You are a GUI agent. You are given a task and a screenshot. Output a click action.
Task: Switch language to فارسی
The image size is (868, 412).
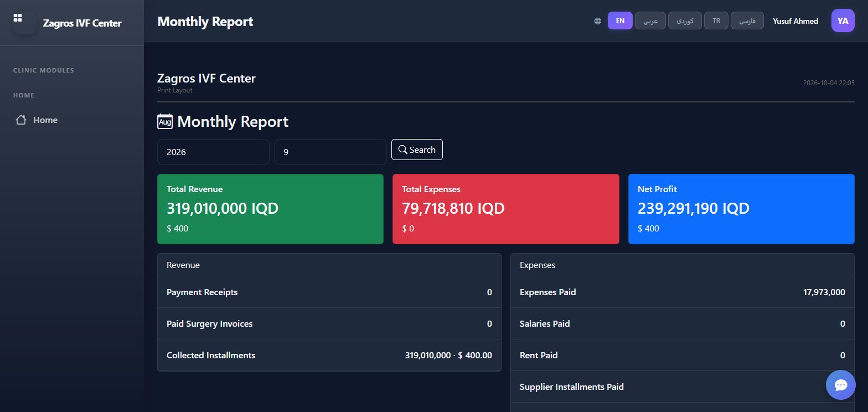(x=747, y=21)
